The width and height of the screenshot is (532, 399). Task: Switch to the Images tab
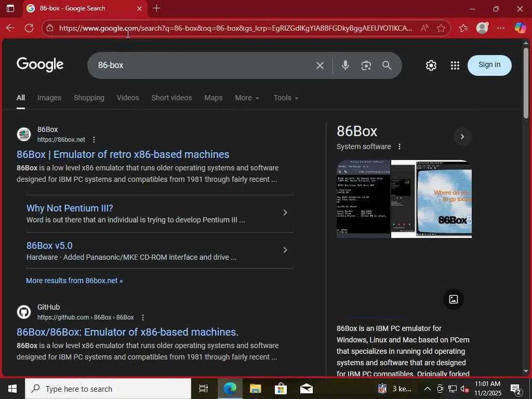(49, 98)
